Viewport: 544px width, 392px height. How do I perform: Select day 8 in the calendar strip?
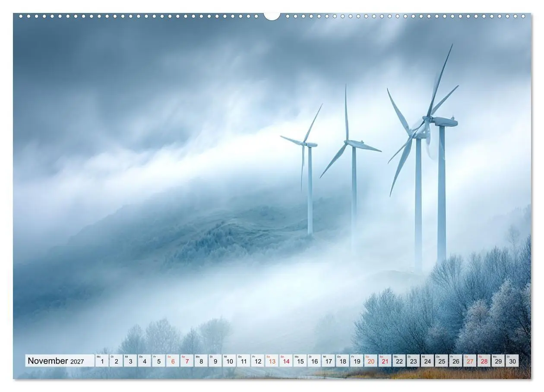(x=201, y=361)
